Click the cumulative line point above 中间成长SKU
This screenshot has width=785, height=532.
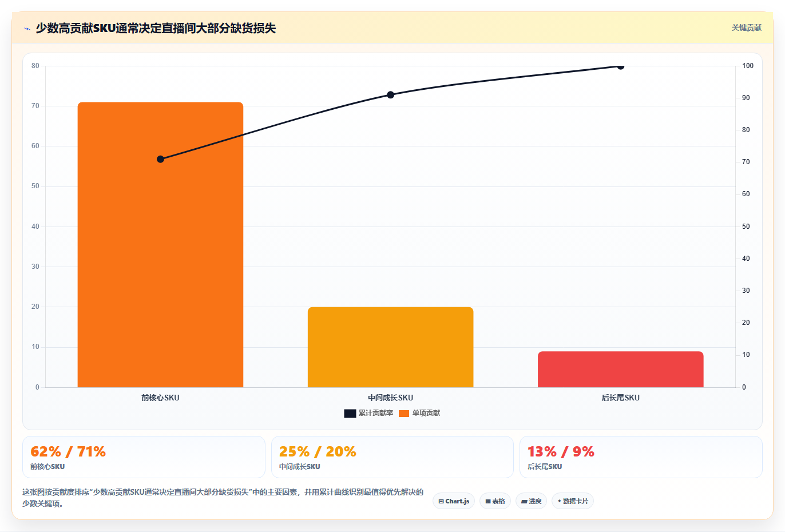tap(390, 95)
